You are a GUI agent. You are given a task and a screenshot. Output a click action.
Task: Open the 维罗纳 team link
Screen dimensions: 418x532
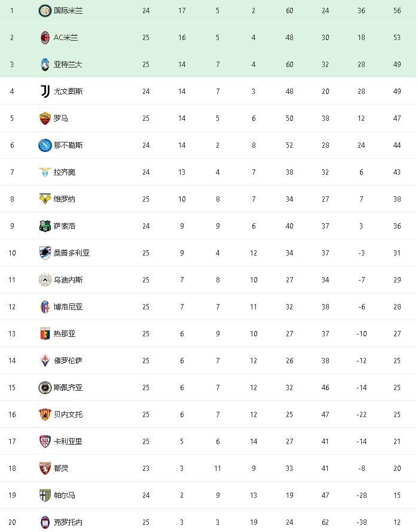click(x=65, y=199)
